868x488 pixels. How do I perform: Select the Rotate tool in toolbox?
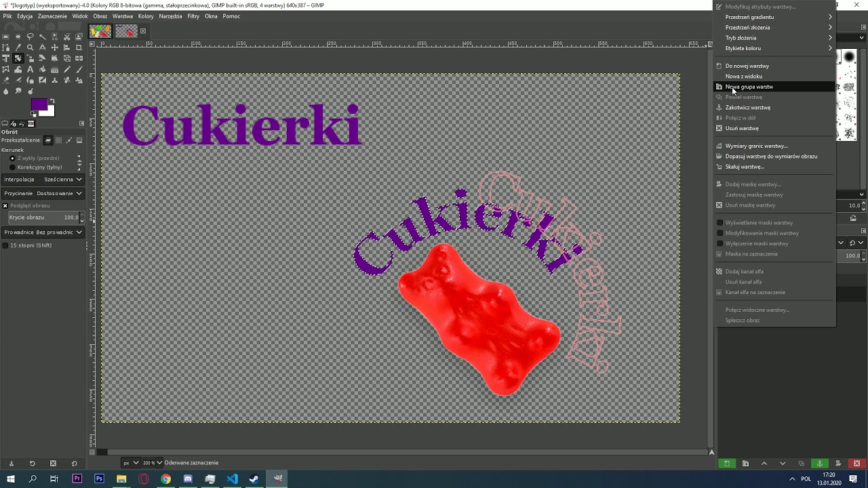(18, 58)
